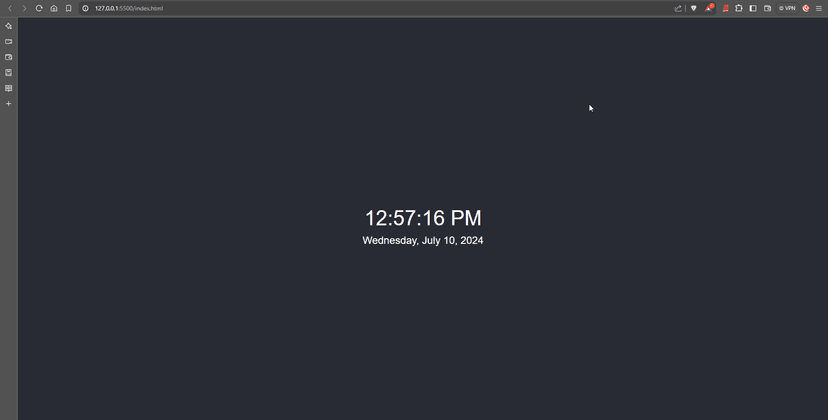Image resolution: width=828 pixels, height=420 pixels.
Task: Open the hamburger main menu
Action: pyautogui.click(x=819, y=8)
